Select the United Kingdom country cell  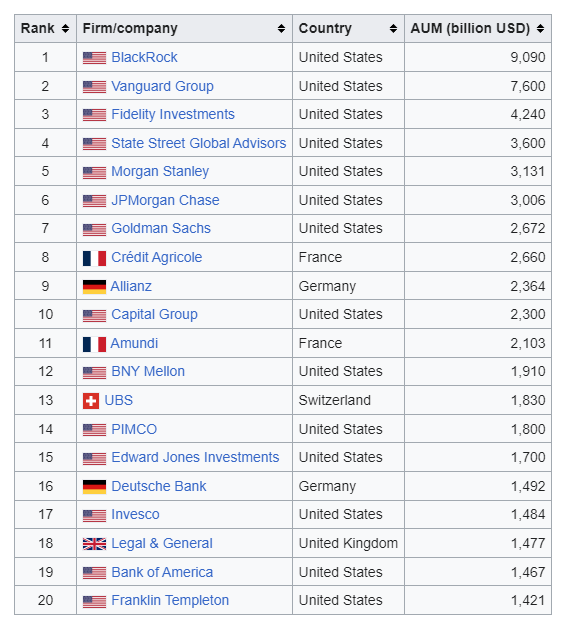pyautogui.click(x=348, y=544)
